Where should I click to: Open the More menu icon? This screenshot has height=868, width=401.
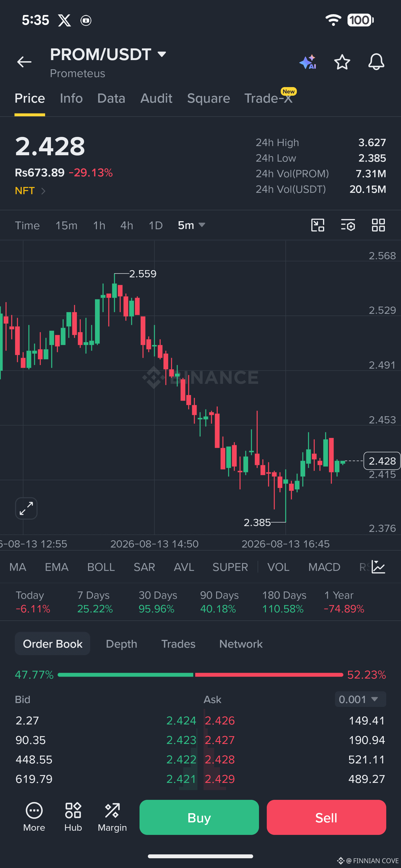[x=34, y=817]
